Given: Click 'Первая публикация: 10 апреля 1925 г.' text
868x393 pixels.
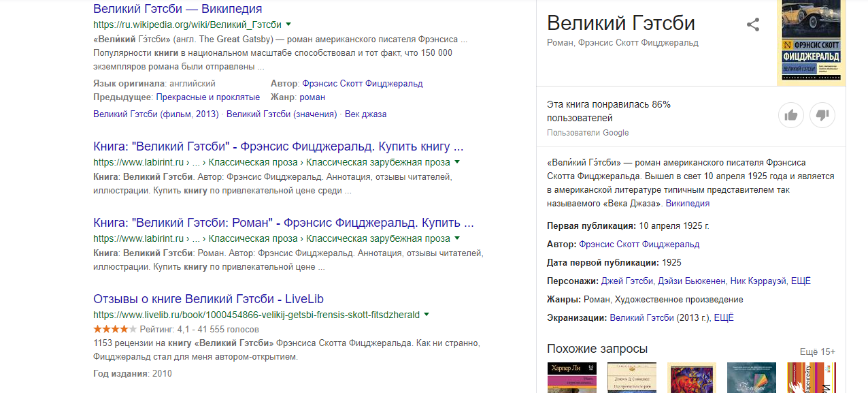Looking at the screenshot, I should tap(628, 225).
